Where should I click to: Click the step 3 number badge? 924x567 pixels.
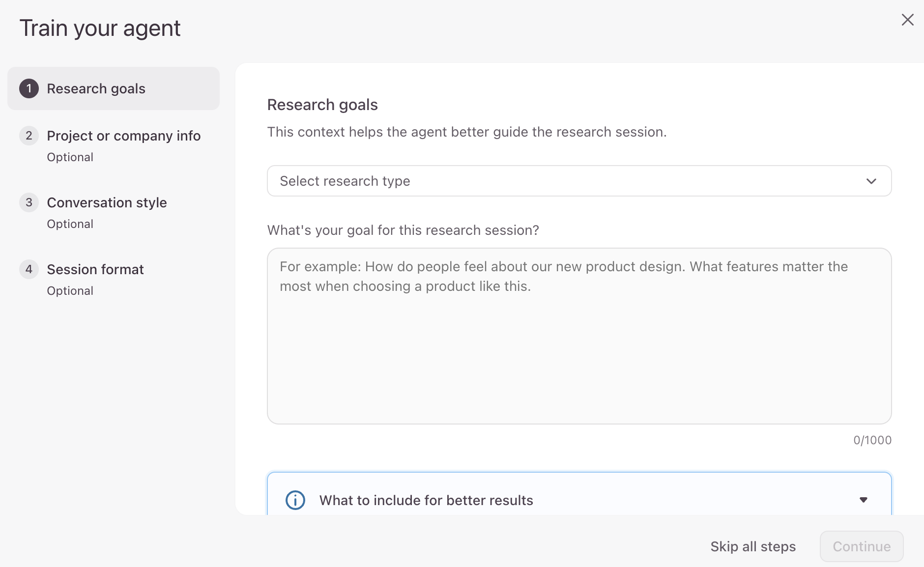29,202
